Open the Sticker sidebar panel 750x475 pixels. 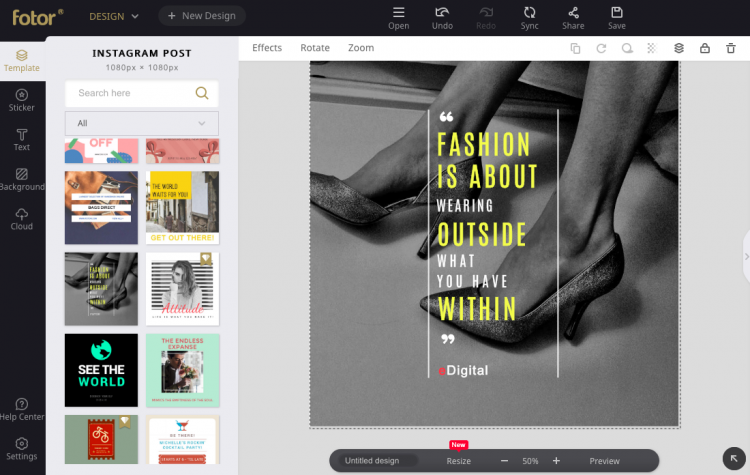pyautogui.click(x=22, y=100)
